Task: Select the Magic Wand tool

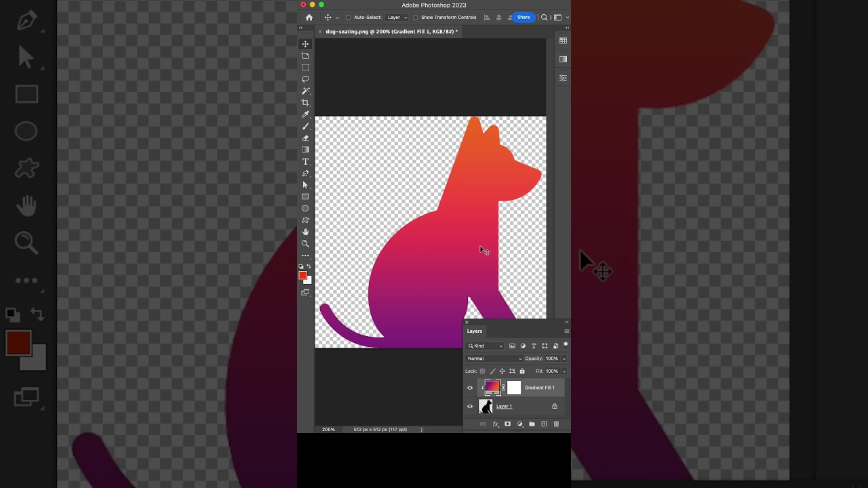Action: [305, 91]
